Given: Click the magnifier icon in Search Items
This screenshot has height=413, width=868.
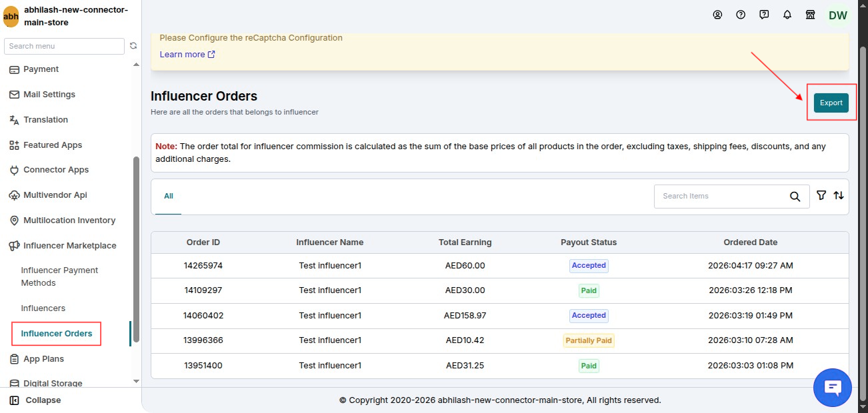Looking at the screenshot, I should click(x=795, y=197).
